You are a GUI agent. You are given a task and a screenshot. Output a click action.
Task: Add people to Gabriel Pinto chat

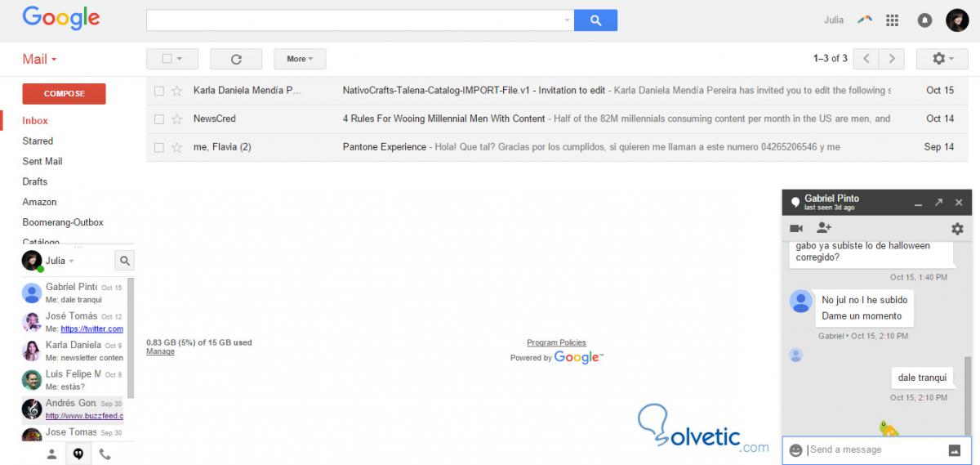point(823,228)
